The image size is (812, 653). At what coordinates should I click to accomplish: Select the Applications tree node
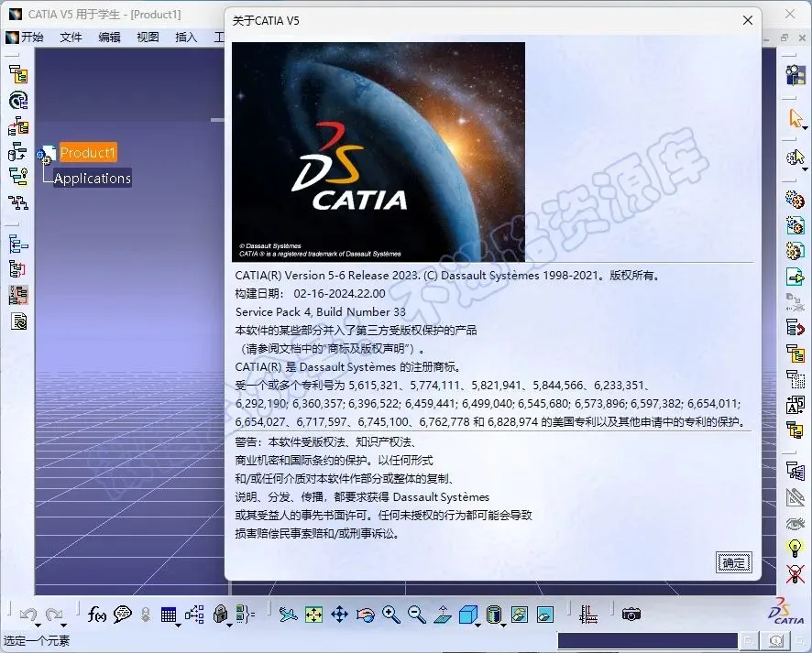click(x=93, y=178)
